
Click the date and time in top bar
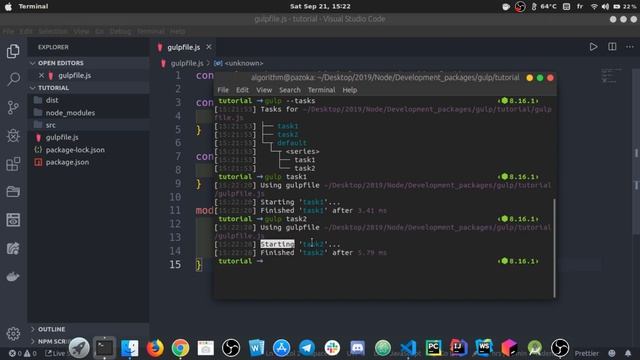(320, 7)
